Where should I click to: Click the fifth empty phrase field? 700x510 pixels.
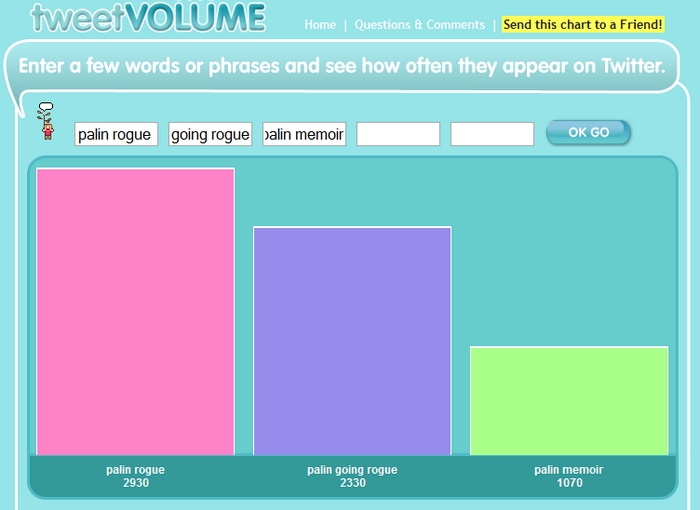pos(492,134)
